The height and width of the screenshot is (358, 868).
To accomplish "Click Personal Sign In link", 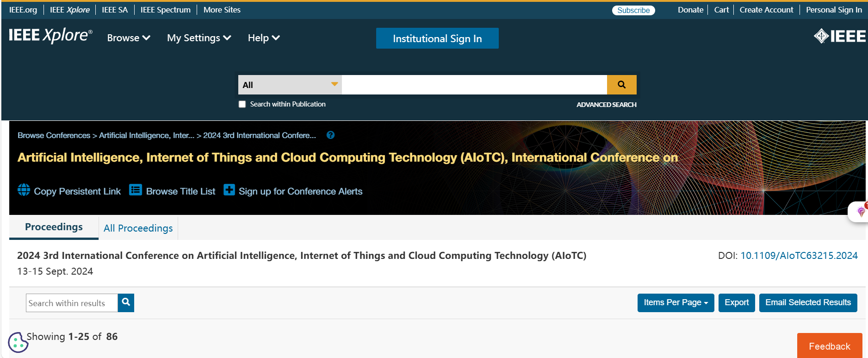I will click(x=834, y=10).
